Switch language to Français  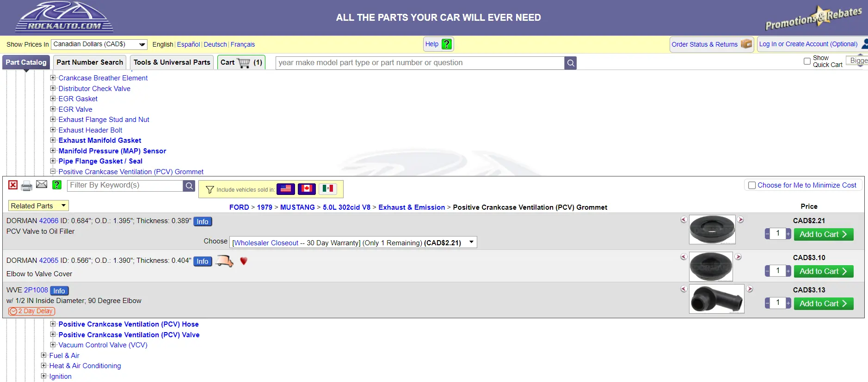[x=243, y=44]
